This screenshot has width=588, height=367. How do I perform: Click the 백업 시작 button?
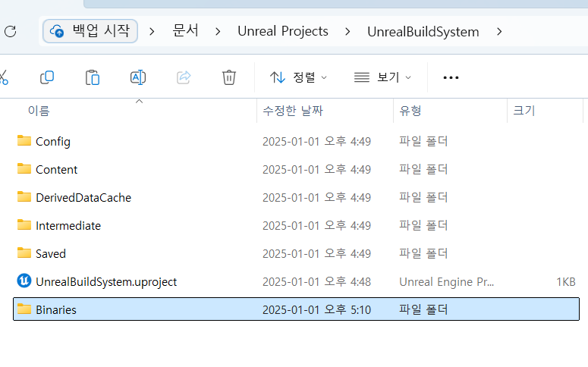tap(90, 31)
